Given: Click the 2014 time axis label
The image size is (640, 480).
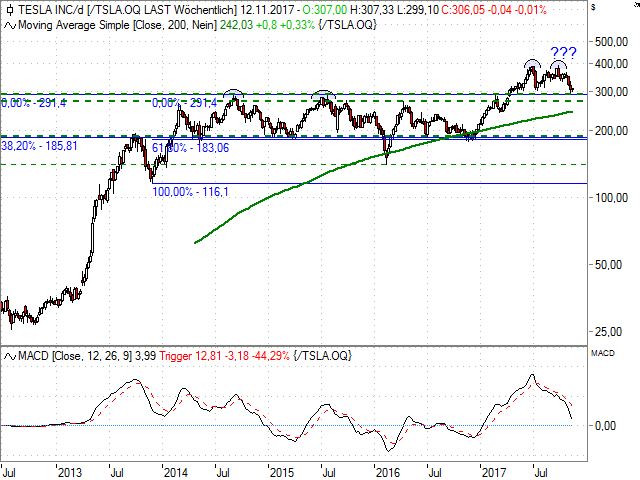Looking at the screenshot, I should click(176, 473).
